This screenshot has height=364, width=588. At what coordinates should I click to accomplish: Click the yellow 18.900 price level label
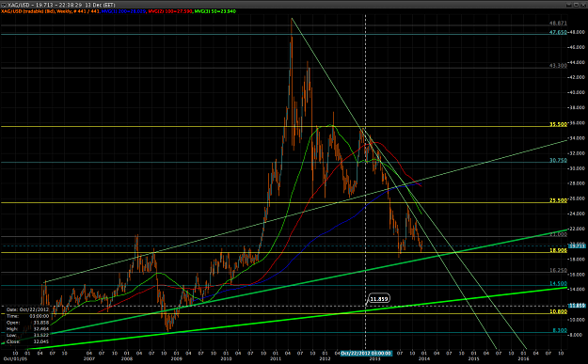pyautogui.click(x=558, y=250)
